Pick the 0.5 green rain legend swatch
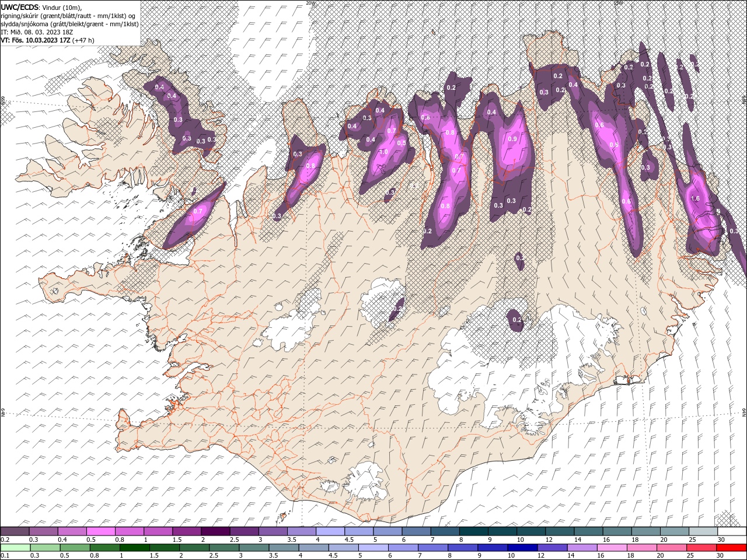The height and width of the screenshot is (560, 747). (x=75, y=548)
